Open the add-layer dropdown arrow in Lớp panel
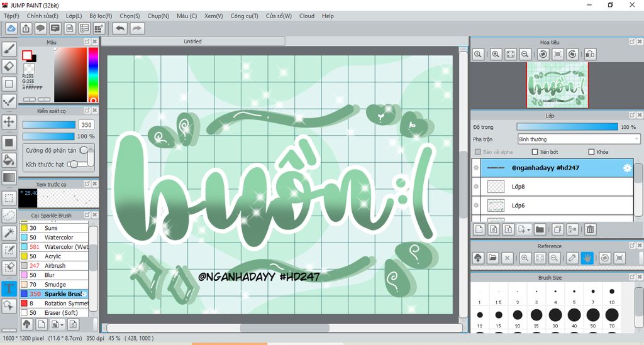Viewport: 644px width, 345px height. coord(528,230)
